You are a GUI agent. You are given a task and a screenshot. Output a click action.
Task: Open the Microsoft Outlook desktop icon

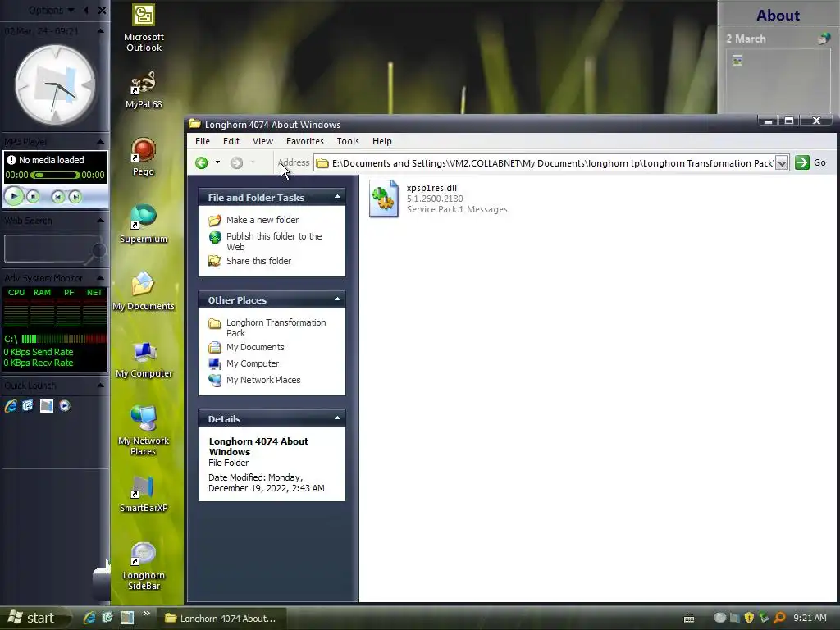(144, 28)
